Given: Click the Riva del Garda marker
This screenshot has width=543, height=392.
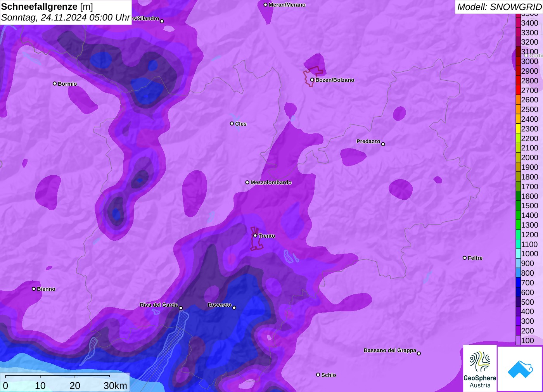Looking at the screenshot, I should pos(181,308).
